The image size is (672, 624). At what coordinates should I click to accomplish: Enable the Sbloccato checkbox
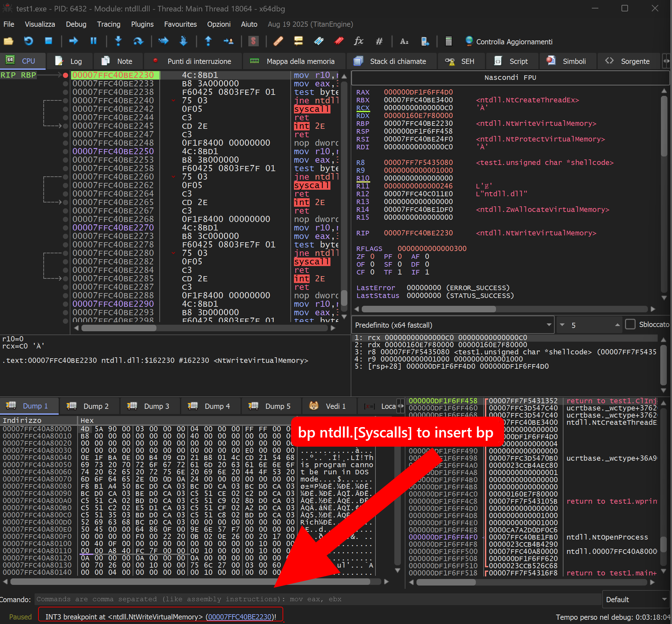[x=631, y=324]
